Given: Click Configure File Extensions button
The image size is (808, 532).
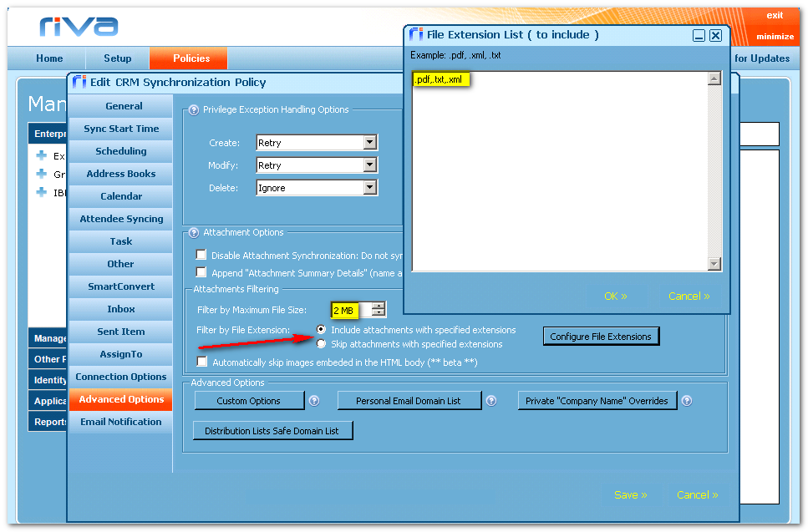Looking at the screenshot, I should tap(601, 337).
